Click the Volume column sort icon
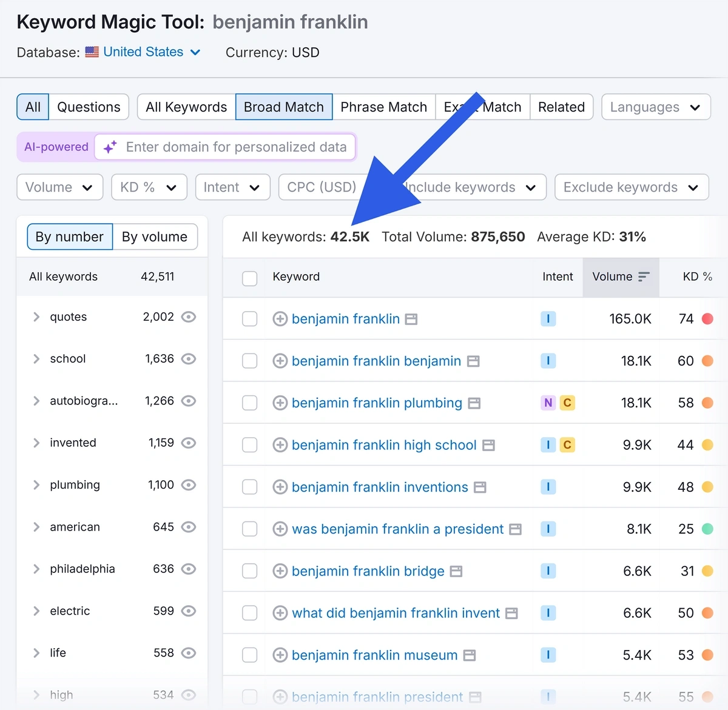The image size is (728, 710). (644, 277)
